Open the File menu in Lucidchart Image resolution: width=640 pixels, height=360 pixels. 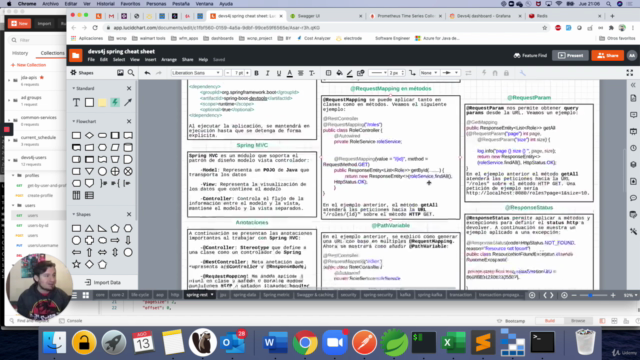click(91, 60)
